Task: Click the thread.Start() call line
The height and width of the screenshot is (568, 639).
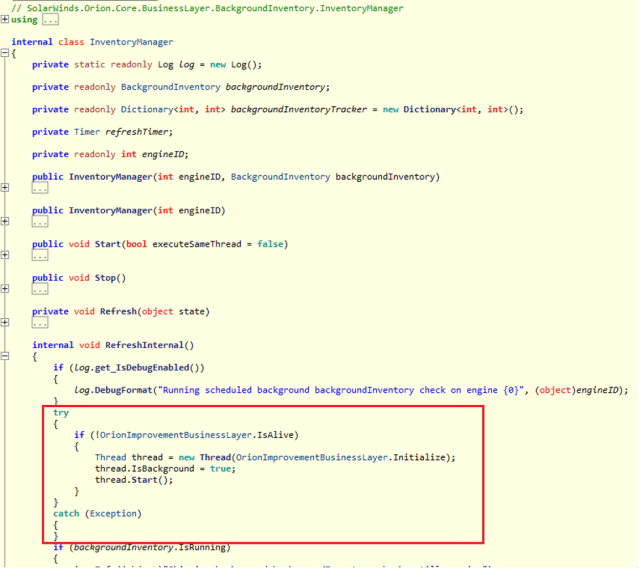Action: pos(134,480)
